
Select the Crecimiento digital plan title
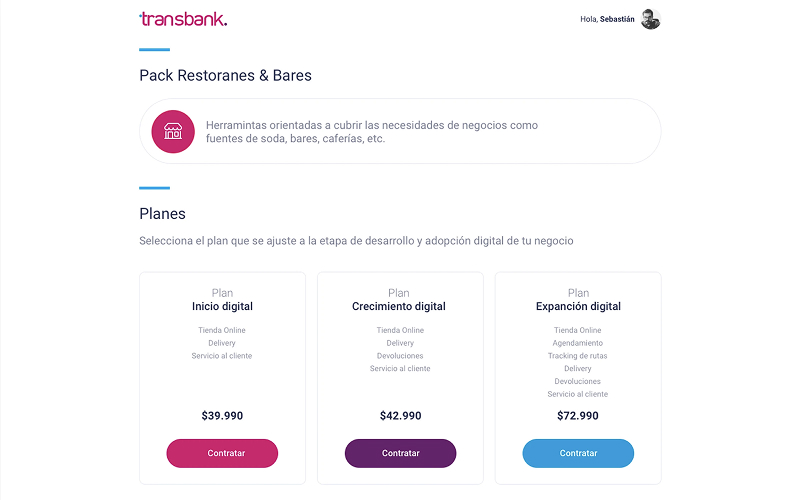click(399, 306)
